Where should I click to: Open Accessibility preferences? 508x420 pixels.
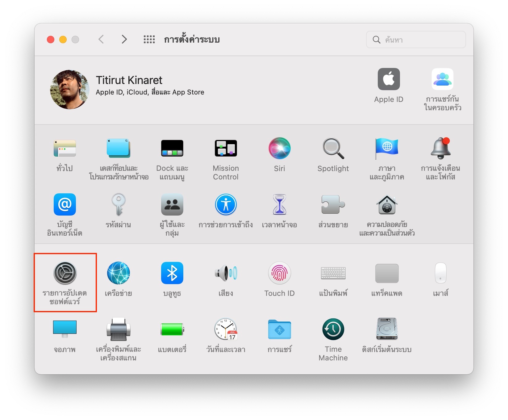tap(226, 205)
